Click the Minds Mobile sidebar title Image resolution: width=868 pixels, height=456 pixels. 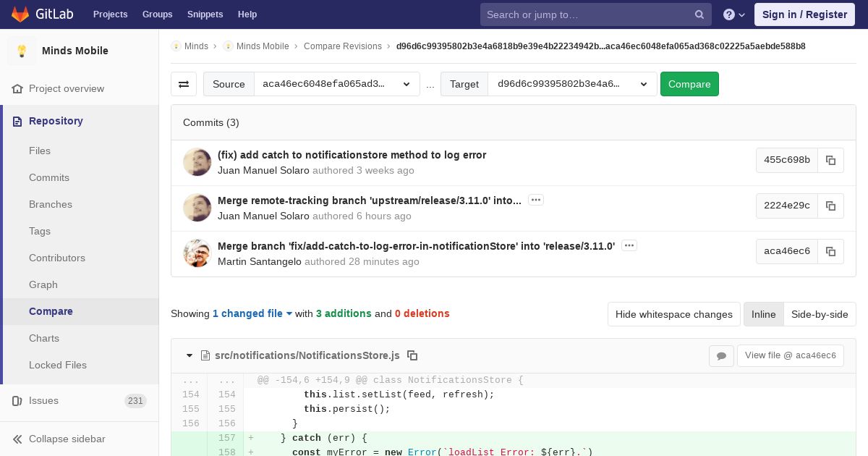[75, 51]
